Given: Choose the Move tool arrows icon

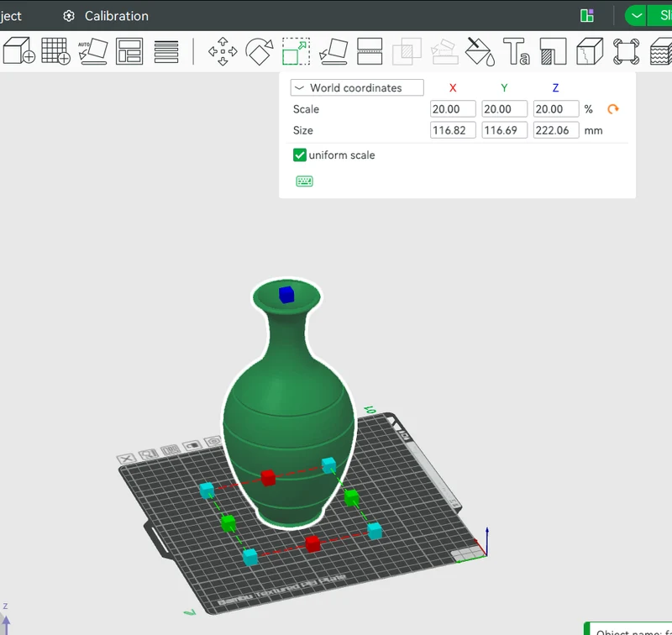Looking at the screenshot, I should tap(223, 51).
